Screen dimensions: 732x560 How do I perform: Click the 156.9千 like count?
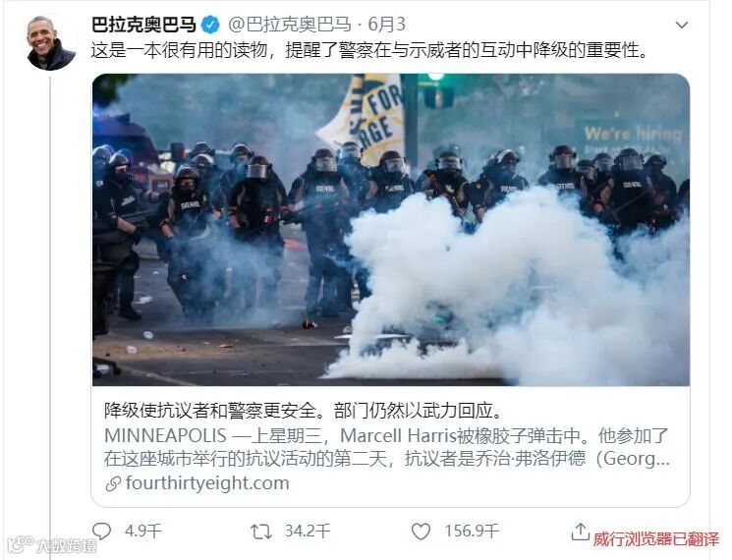pyautogui.click(x=472, y=532)
